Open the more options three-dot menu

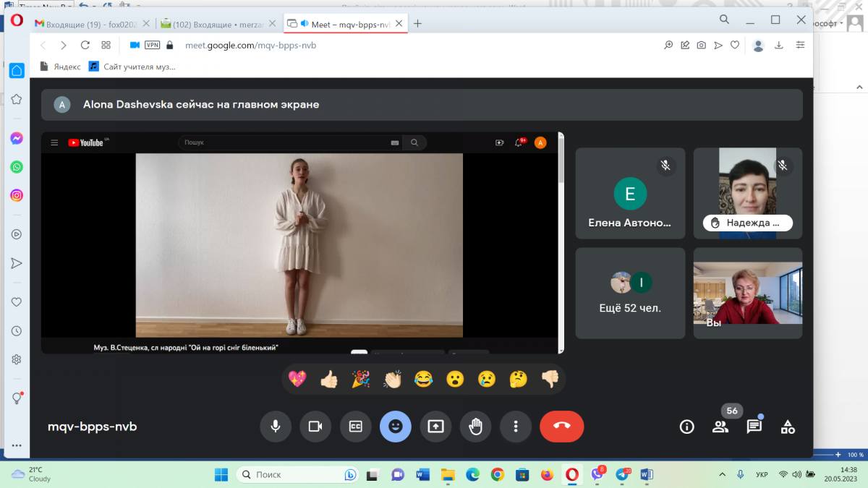(515, 427)
